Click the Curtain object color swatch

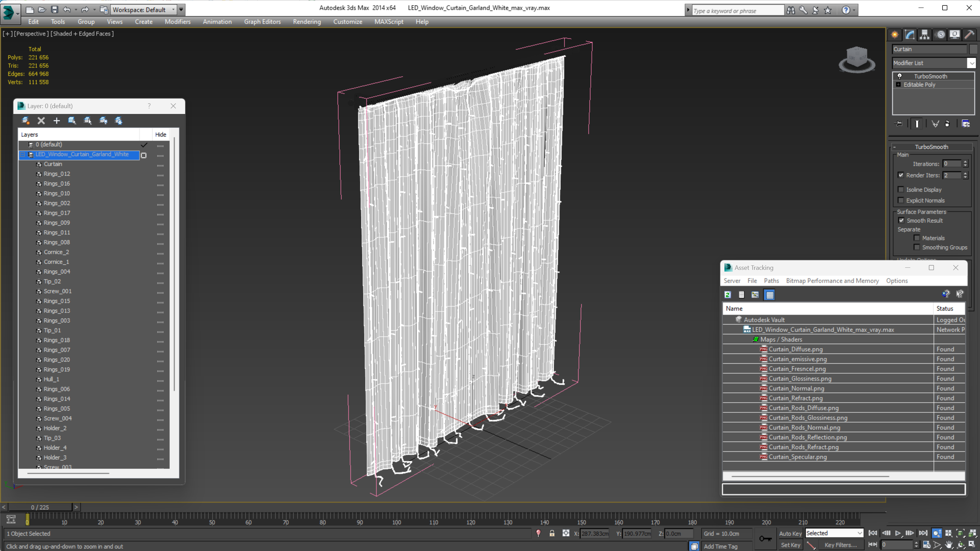[973, 49]
